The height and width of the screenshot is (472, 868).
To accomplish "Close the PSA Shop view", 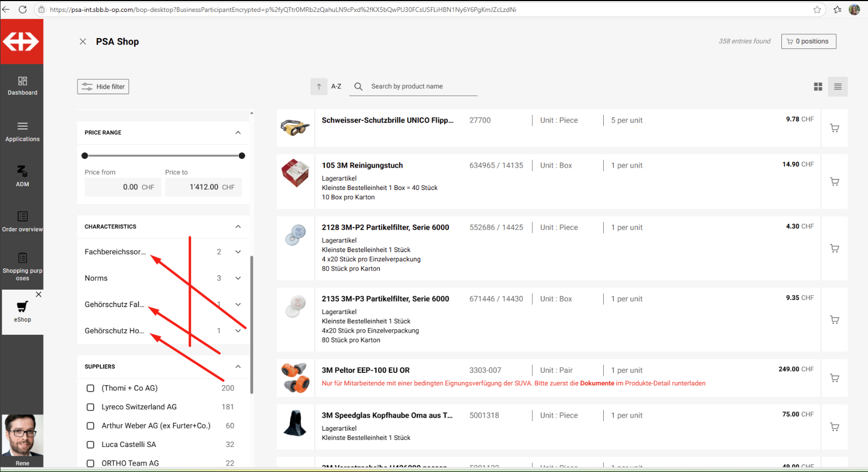I will pos(83,41).
